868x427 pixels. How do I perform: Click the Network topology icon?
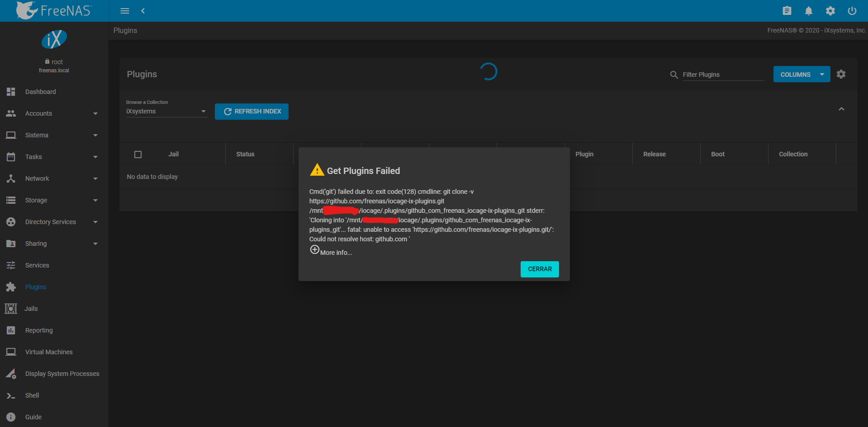11,178
